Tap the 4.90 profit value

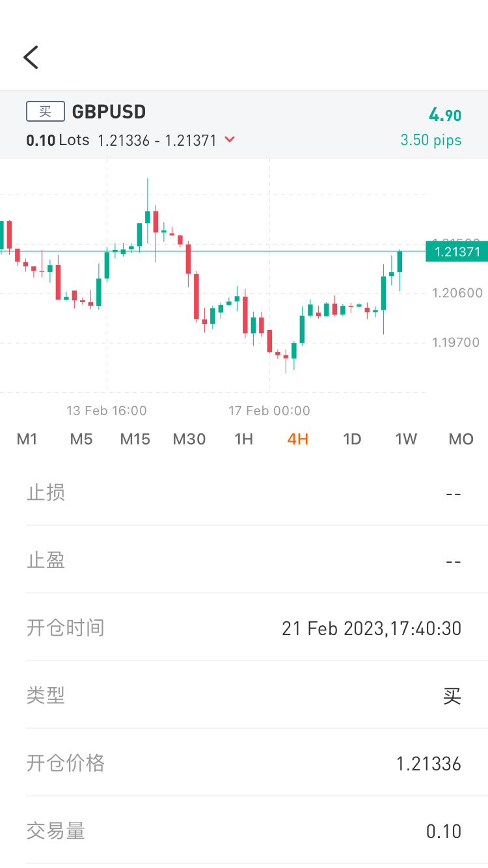click(445, 115)
